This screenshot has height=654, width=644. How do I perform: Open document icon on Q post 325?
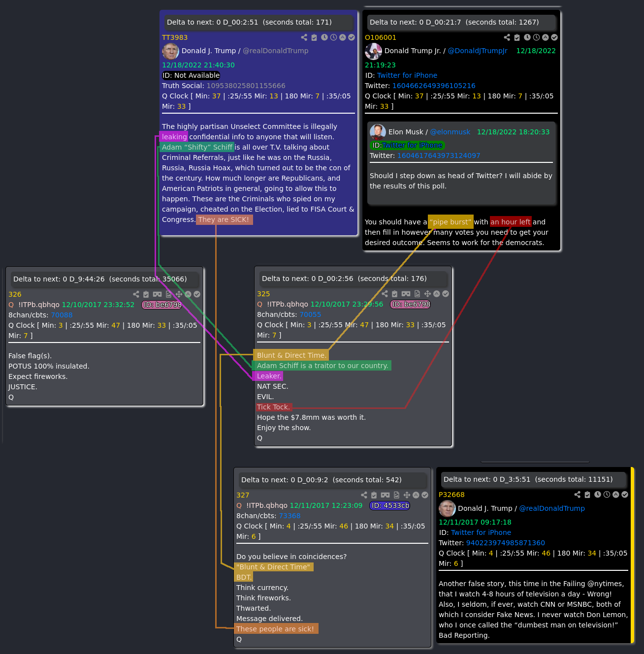(x=417, y=294)
